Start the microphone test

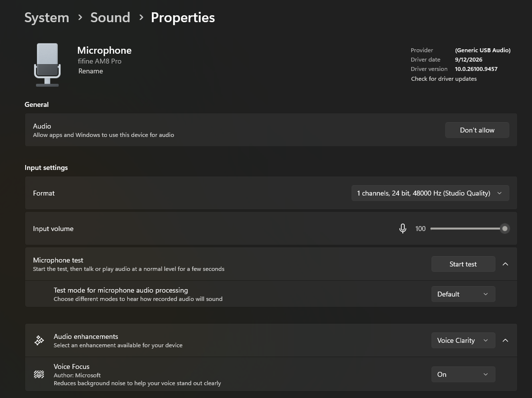tap(463, 264)
